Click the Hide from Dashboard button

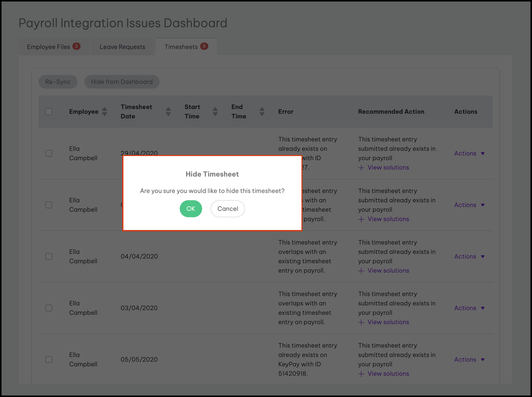122,82
